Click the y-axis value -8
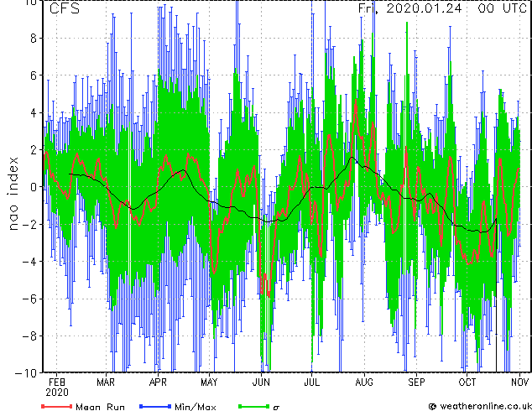 (x=29, y=336)
